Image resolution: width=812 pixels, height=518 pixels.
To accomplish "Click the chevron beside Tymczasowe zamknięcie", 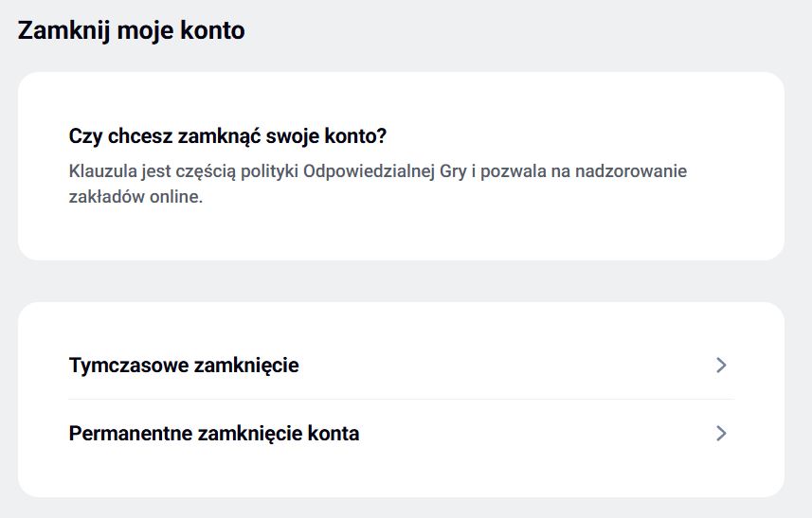I will 721,365.
